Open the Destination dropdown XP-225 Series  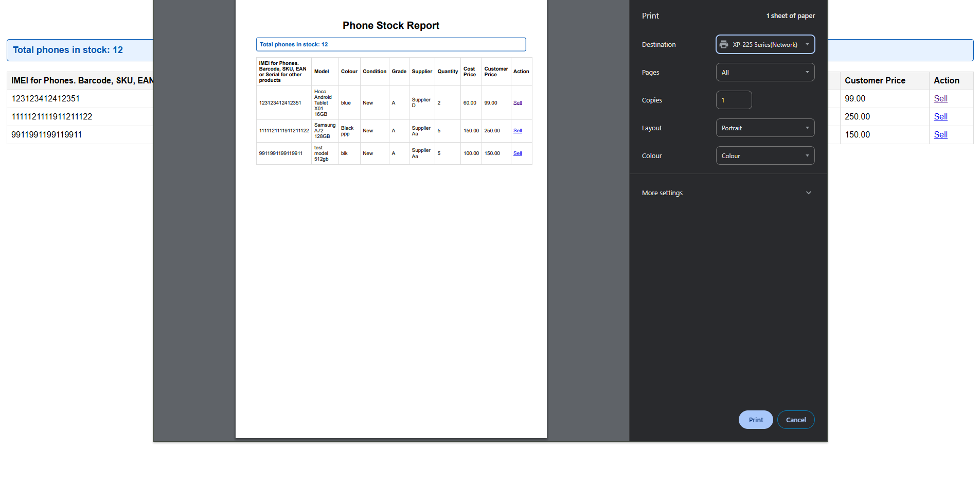765,44
